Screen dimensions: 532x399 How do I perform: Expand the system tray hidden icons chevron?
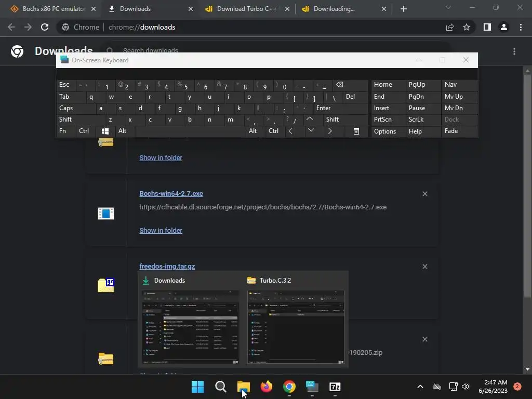420,387
